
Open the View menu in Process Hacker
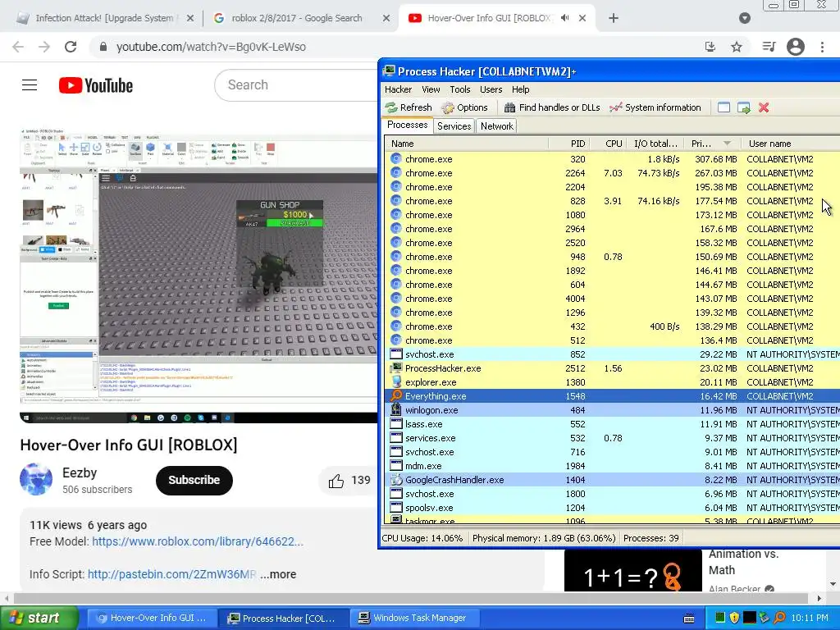(431, 89)
